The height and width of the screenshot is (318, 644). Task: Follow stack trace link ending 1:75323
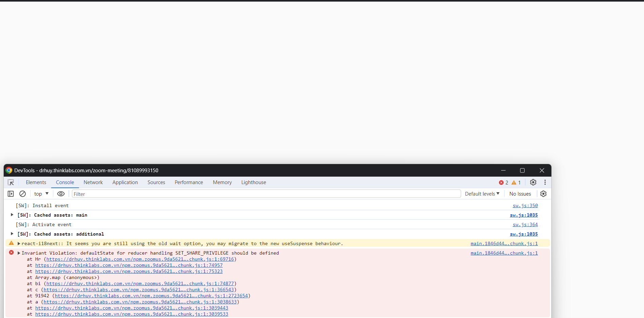pos(129,271)
